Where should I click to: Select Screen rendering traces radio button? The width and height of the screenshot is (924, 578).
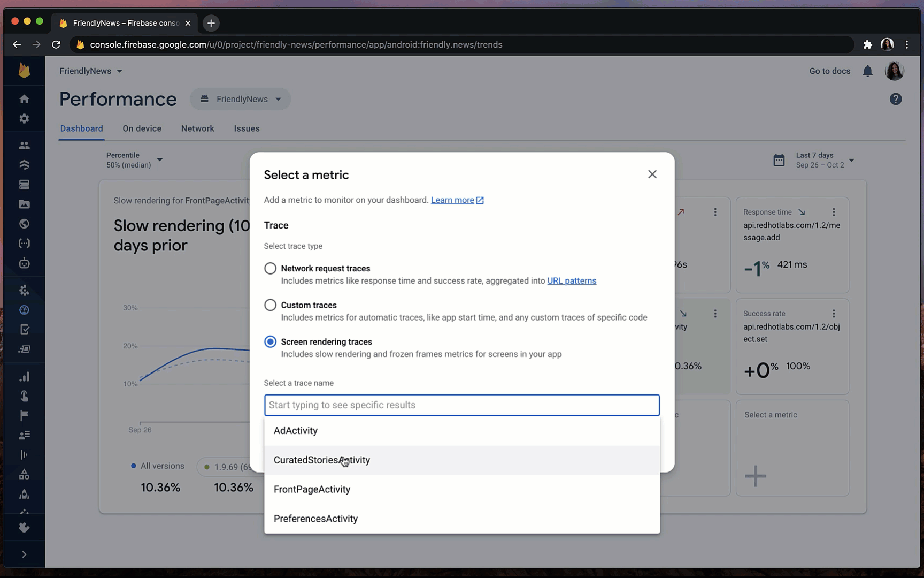click(270, 341)
